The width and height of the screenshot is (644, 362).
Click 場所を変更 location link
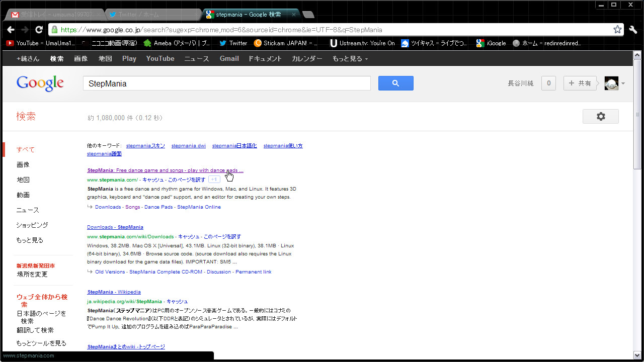pyautogui.click(x=32, y=275)
